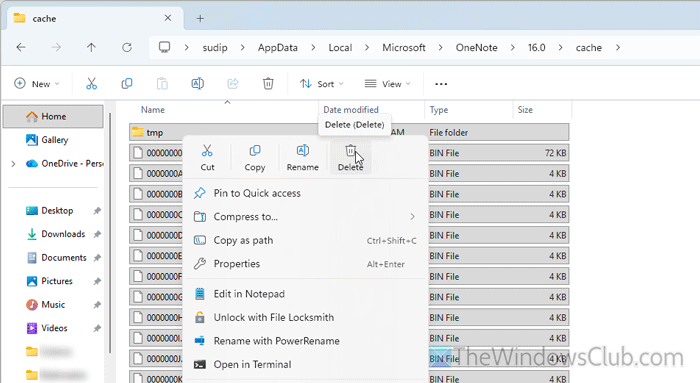Viewport: 700px width, 383px height.
Task: Click the toolbar Copy icon
Action: [127, 83]
